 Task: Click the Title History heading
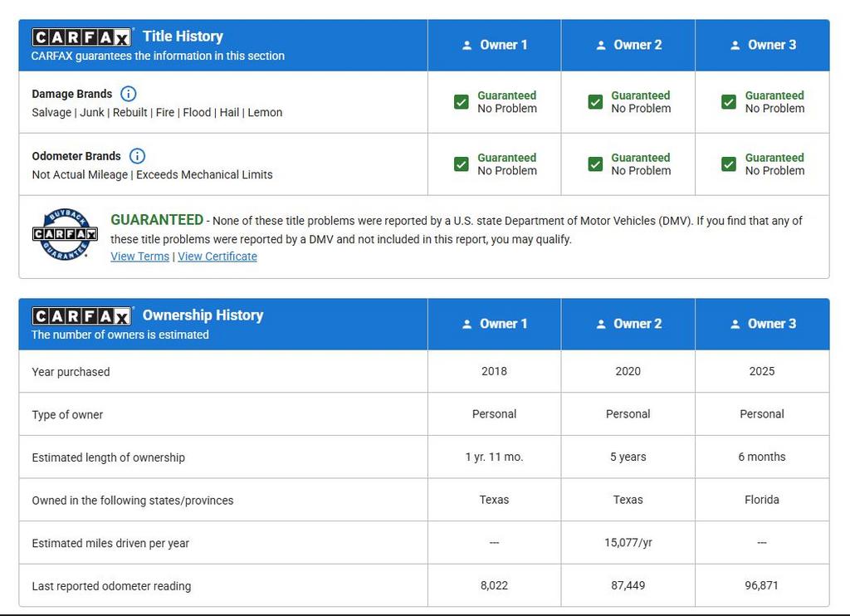pos(183,37)
